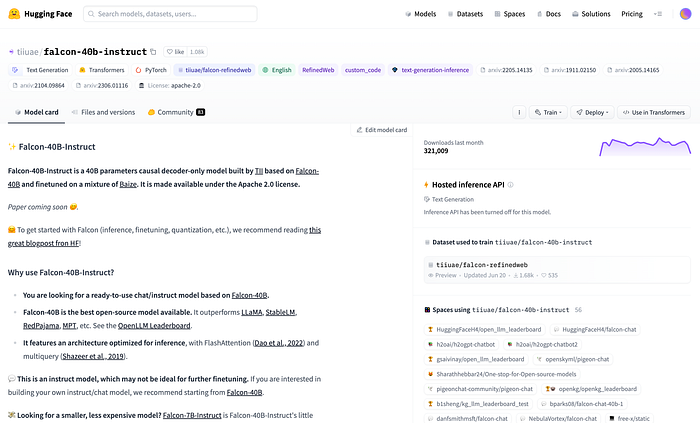Image resolution: width=700 pixels, height=423 pixels.
Task: Open the TII link in description
Action: tap(259, 171)
